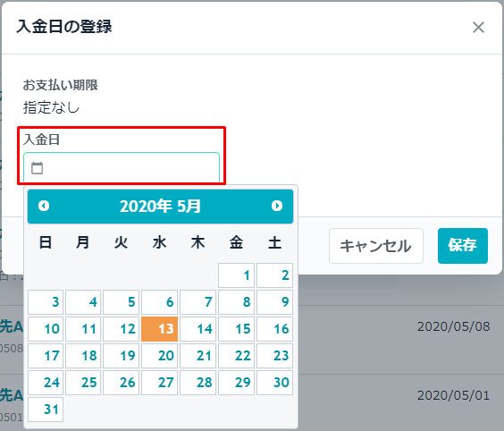Screen dimensions: 504x431
Task: Click the キャンセル button
Action: (375, 246)
